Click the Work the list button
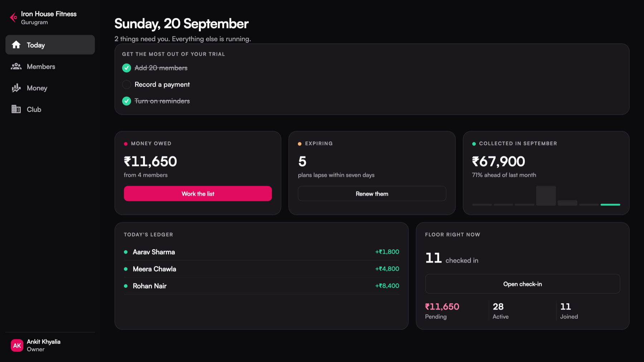The height and width of the screenshot is (362, 644). 198,194
